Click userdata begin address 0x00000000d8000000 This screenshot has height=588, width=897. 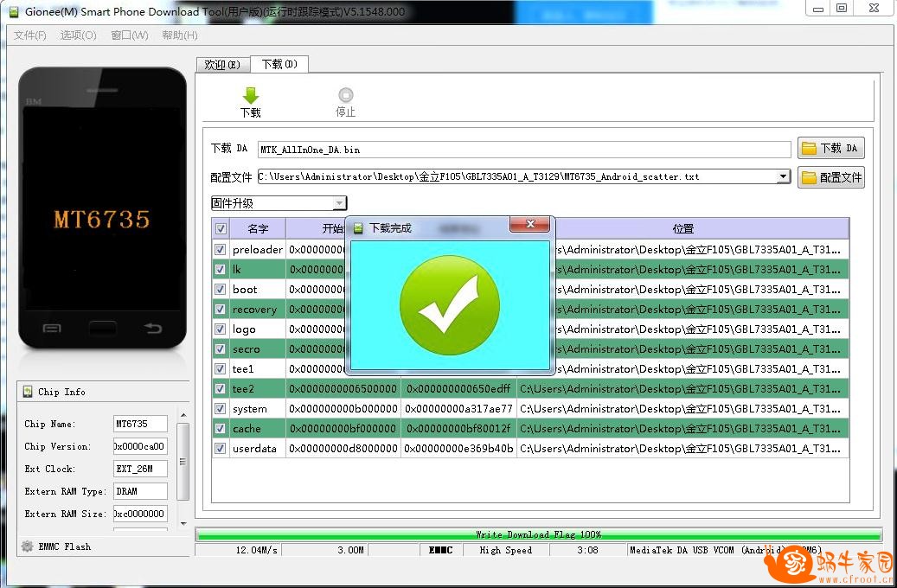pyautogui.click(x=343, y=449)
